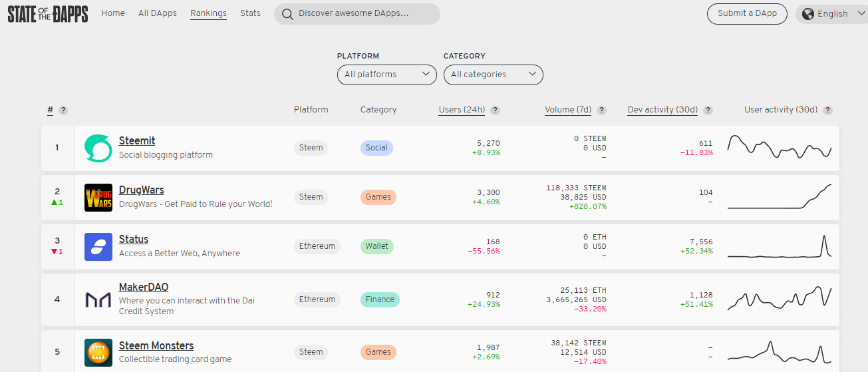Open the MakerDAO title link
Screen dimensions: 868x372
point(144,287)
